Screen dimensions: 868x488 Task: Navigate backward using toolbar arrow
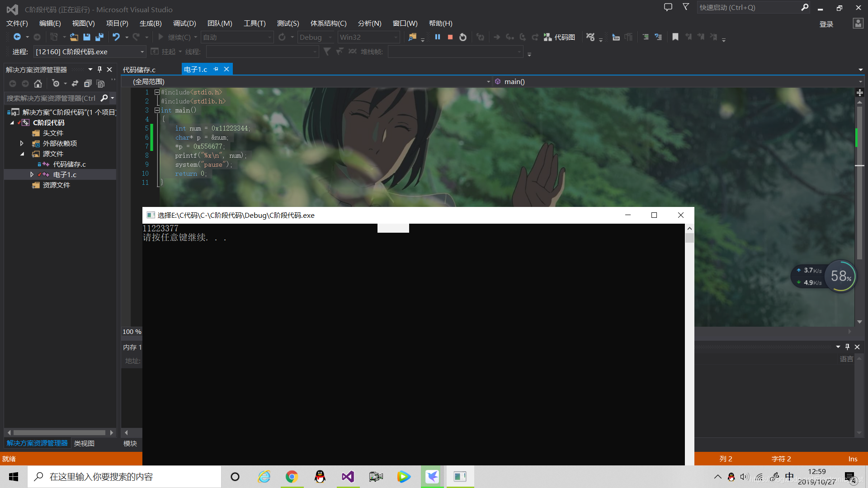(17, 37)
